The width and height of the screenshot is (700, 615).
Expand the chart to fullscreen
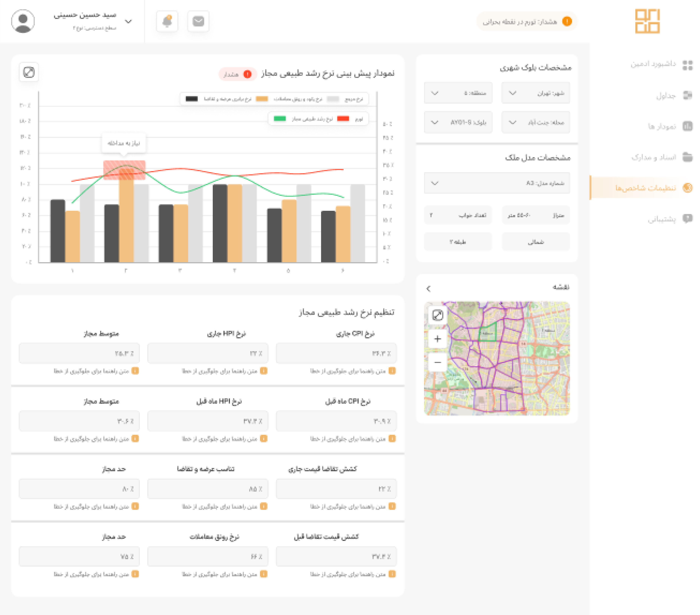pyautogui.click(x=29, y=72)
